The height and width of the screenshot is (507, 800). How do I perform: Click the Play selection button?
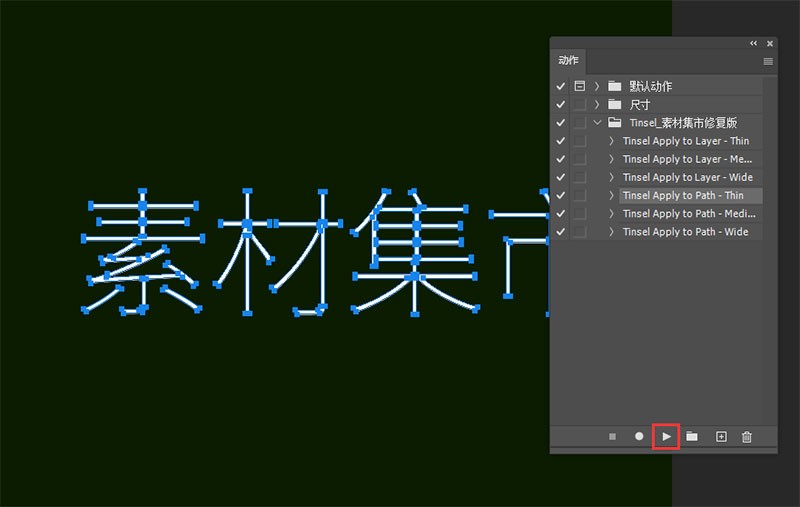pos(666,437)
